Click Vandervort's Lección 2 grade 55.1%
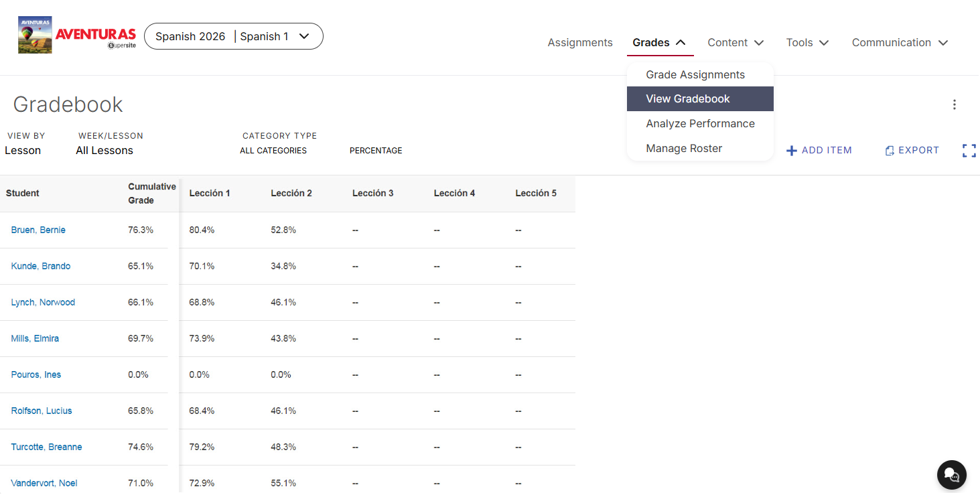 tap(283, 483)
